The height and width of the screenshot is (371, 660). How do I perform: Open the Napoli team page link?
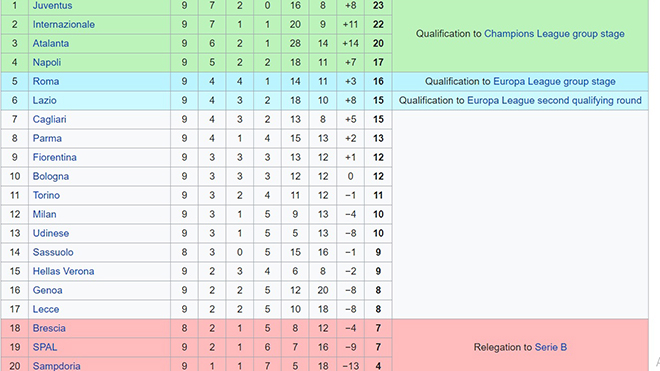(x=47, y=62)
